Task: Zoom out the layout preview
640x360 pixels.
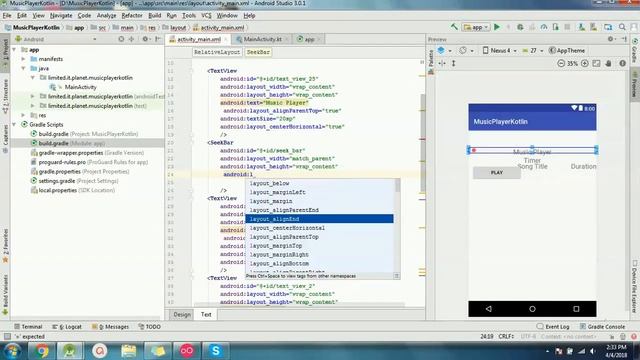Action: tap(561, 63)
